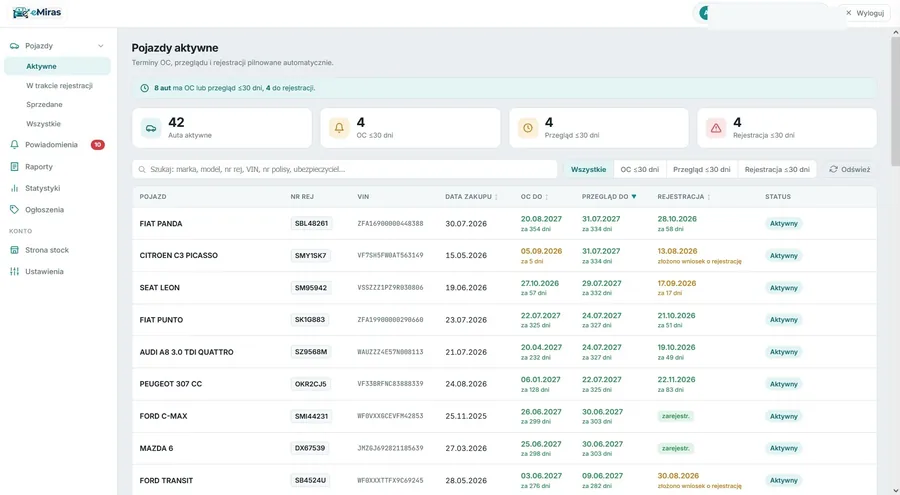Click the X icon on Wyloguj button
The width and height of the screenshot is (900, 495).
(x=849, y=13)
